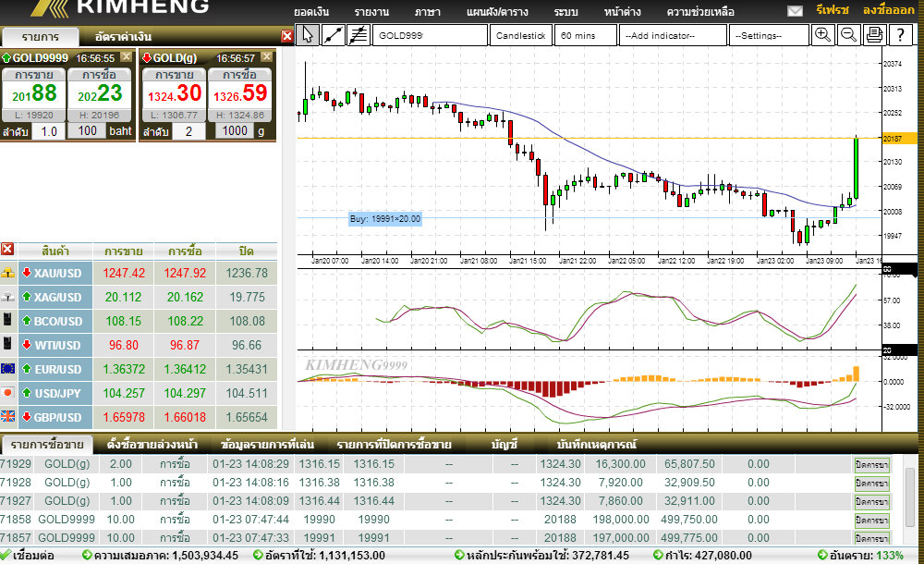924x564 pixels.
Task: Close order 71857 with its button
Action: 871,538
